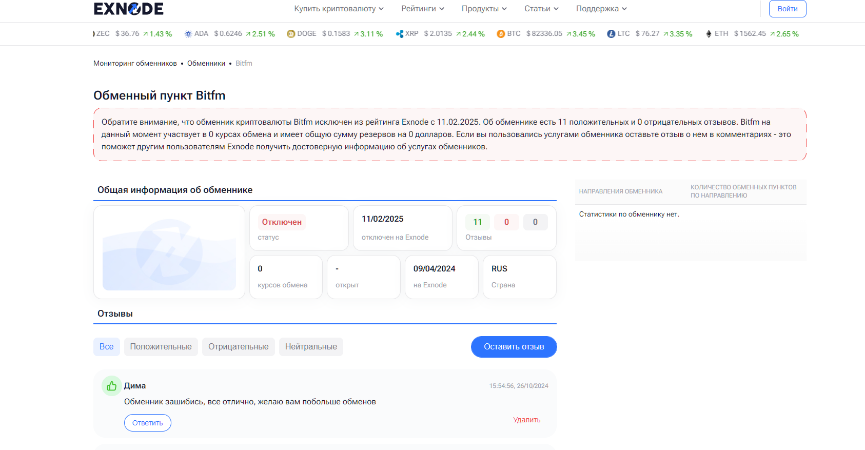Click the red Удалить link

(x=526, y=420)
